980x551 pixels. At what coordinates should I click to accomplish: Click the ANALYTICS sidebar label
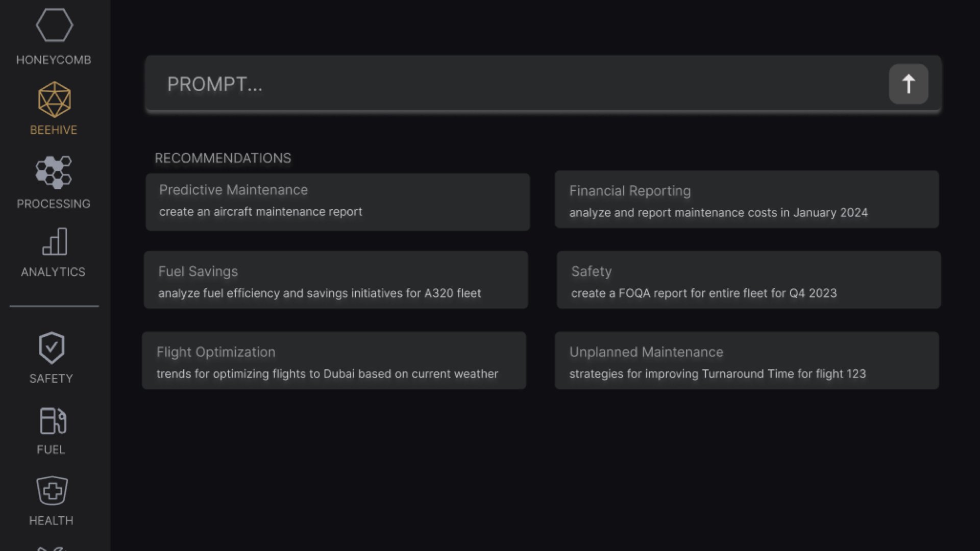point(53,272)
